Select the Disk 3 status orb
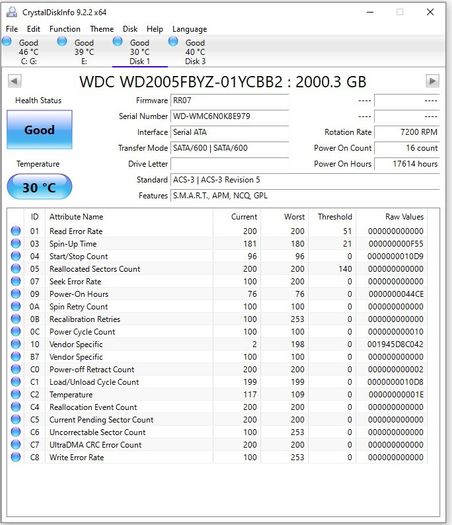 (173, 42)
